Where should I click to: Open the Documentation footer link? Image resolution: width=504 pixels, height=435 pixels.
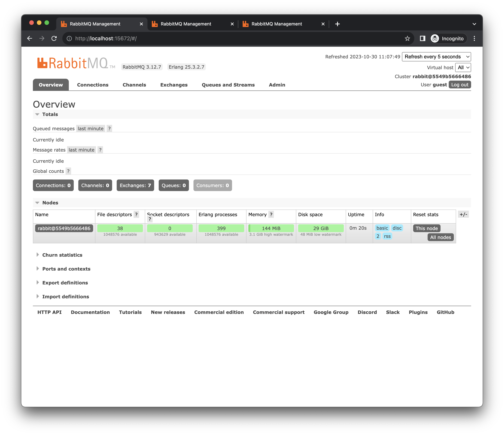(x=90, y=312)
